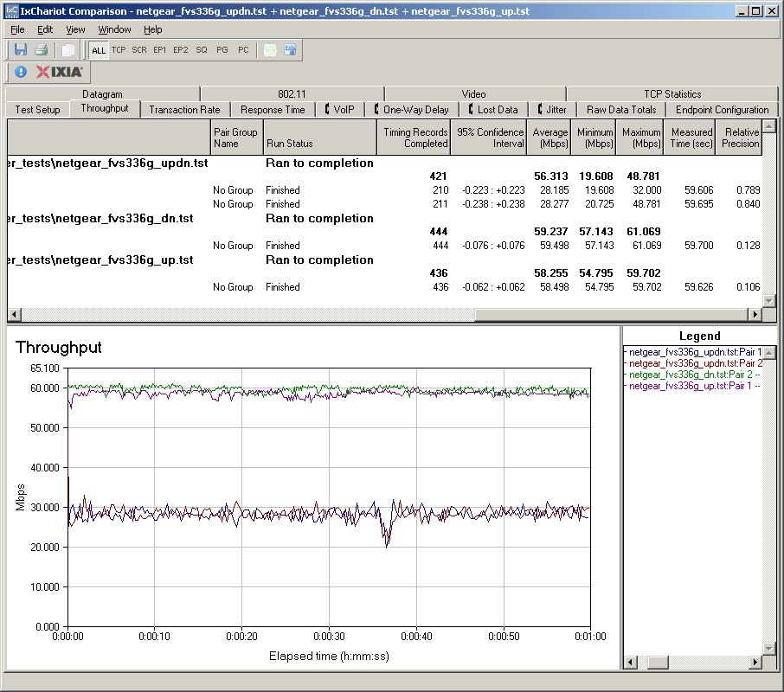Image resolution: width=784 pixels, height=692 pixels.
Task: Switch to the Response Time tab
Action: click(273, 109)
